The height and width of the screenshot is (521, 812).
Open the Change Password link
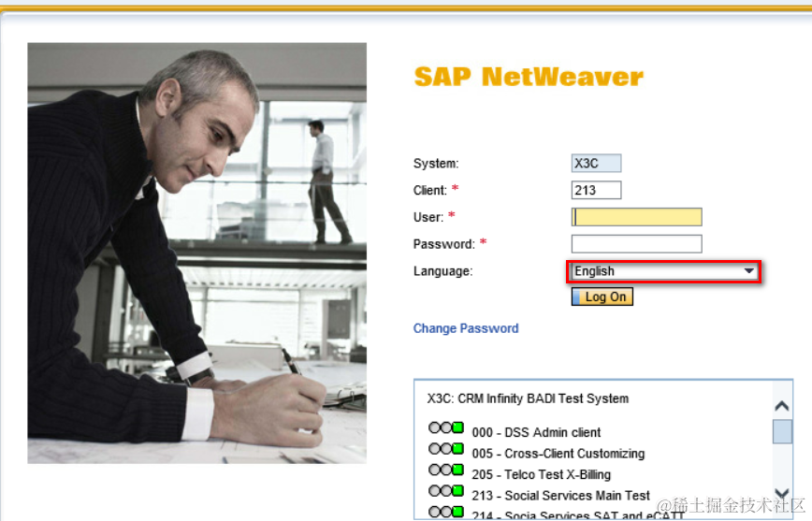click(x=466, y=328)
